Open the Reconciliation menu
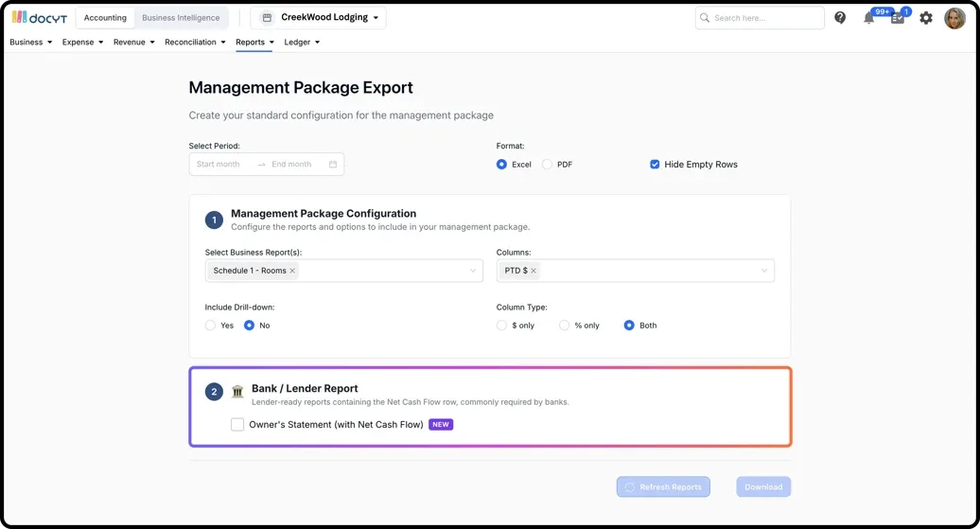980x529 pixels. coord(195,42)
